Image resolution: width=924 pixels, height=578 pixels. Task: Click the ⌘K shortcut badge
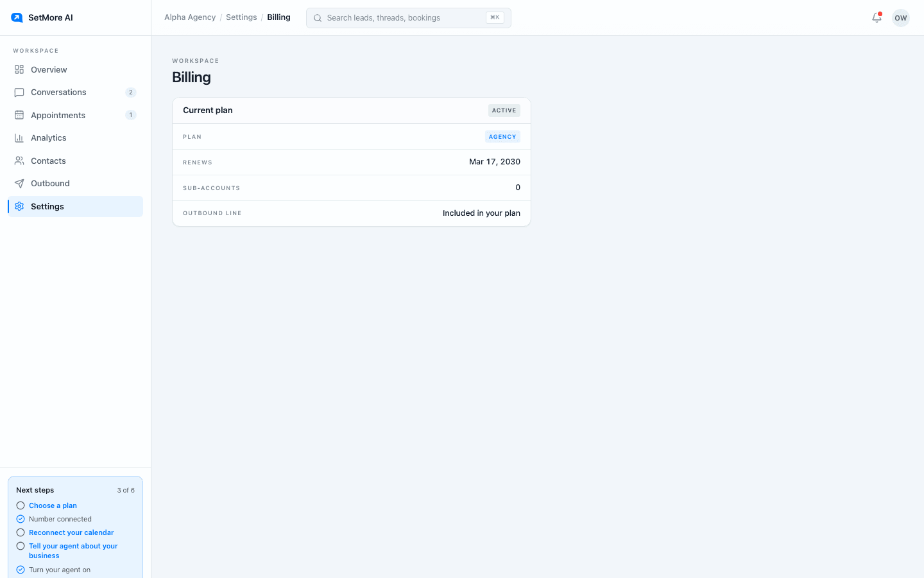tap(495, 18)
